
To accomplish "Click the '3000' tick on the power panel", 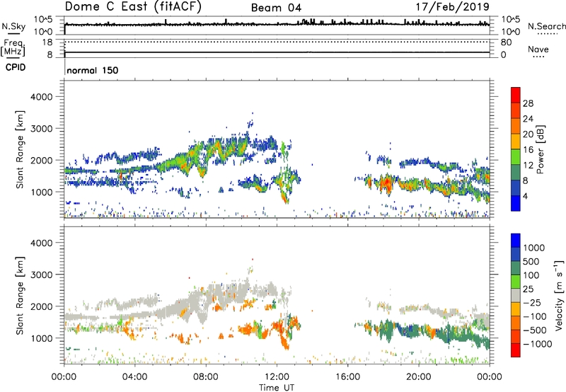I will point(42,129).
